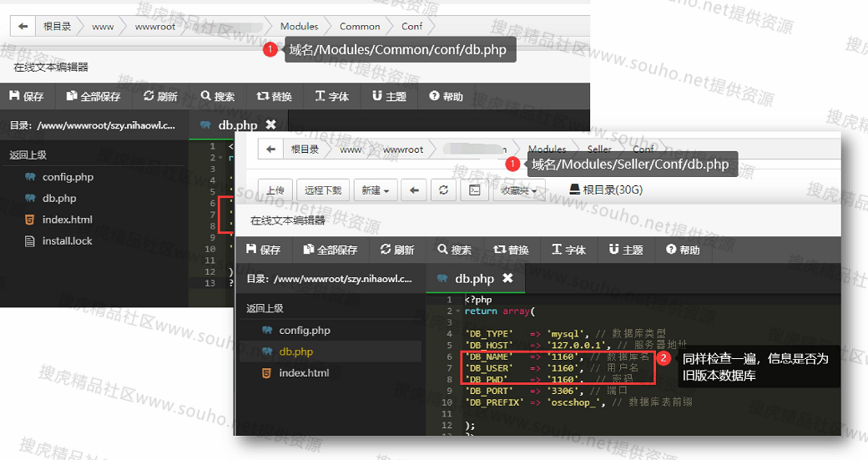Click 刷新 in back Common editor toolbar

[x=160, y=96]
